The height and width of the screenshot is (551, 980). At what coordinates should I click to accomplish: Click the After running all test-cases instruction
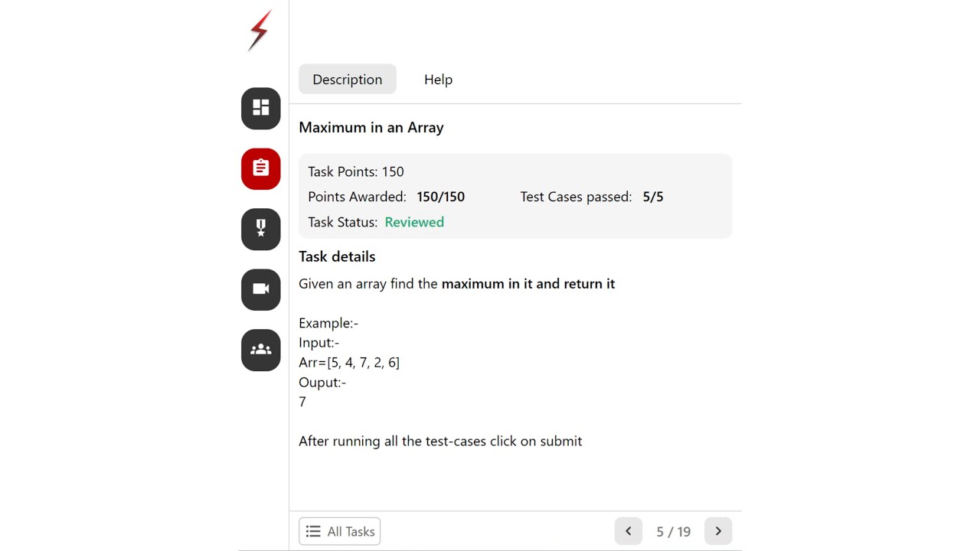click(440, 442)
